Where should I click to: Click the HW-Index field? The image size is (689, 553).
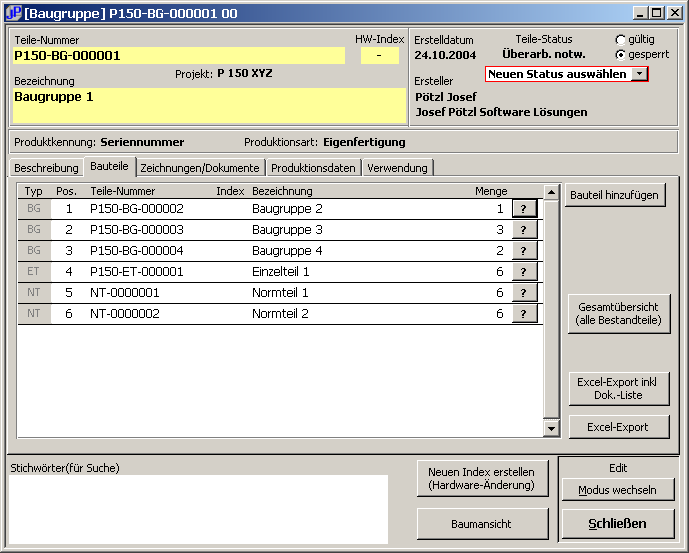point(379,56)
